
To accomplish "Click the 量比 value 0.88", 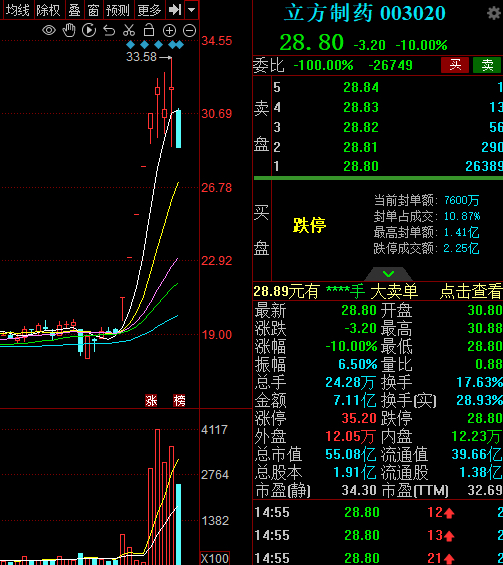I will click(x=489, y=364).
